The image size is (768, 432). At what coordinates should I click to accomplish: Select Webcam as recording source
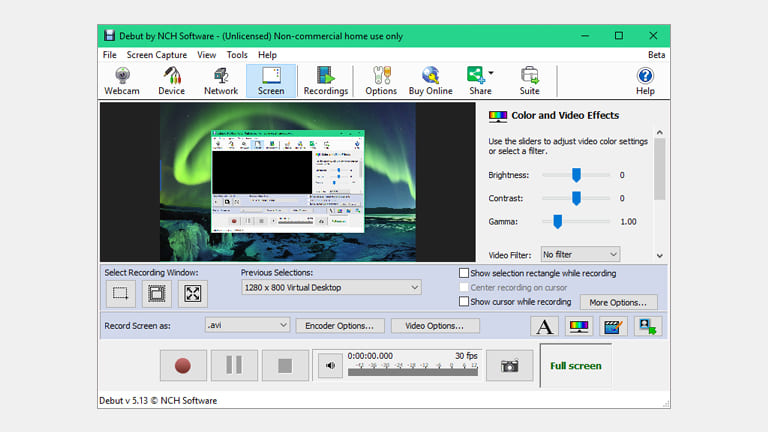click(122, 81)
